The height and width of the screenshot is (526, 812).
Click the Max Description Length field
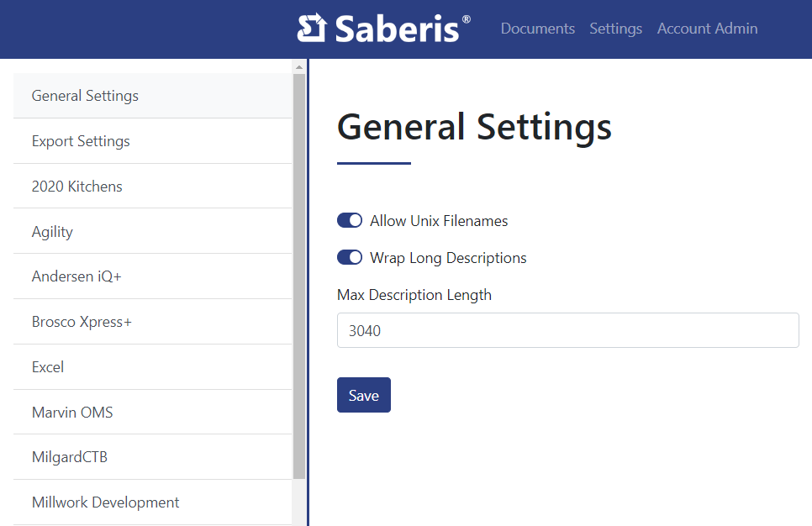(567, 330)
